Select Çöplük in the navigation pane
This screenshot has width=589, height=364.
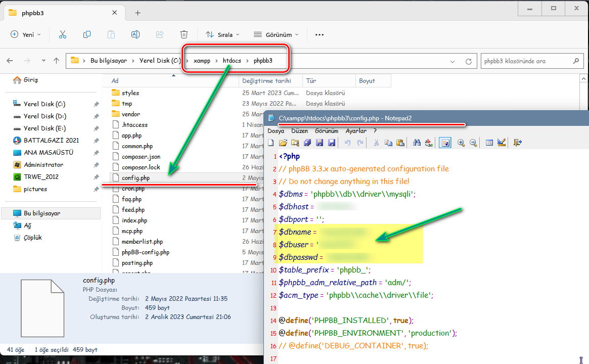pos(33,238)
